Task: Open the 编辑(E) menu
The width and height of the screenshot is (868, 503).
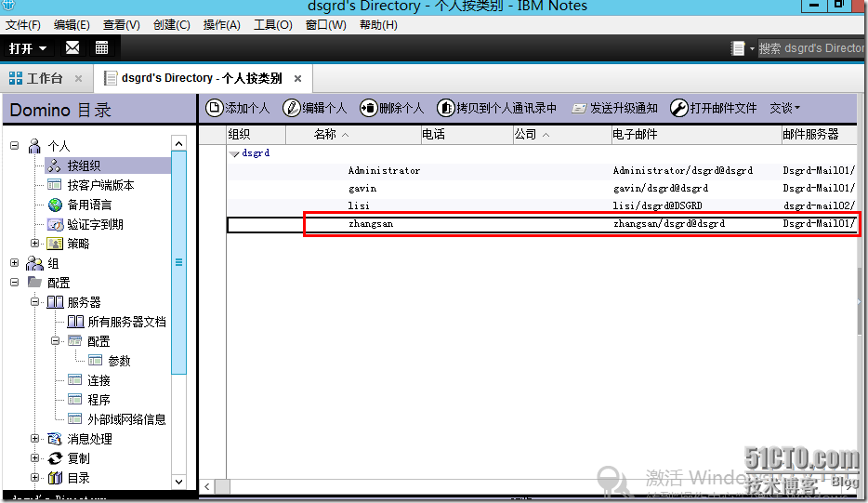Action: pyautogui.click(x=72, y=25)
